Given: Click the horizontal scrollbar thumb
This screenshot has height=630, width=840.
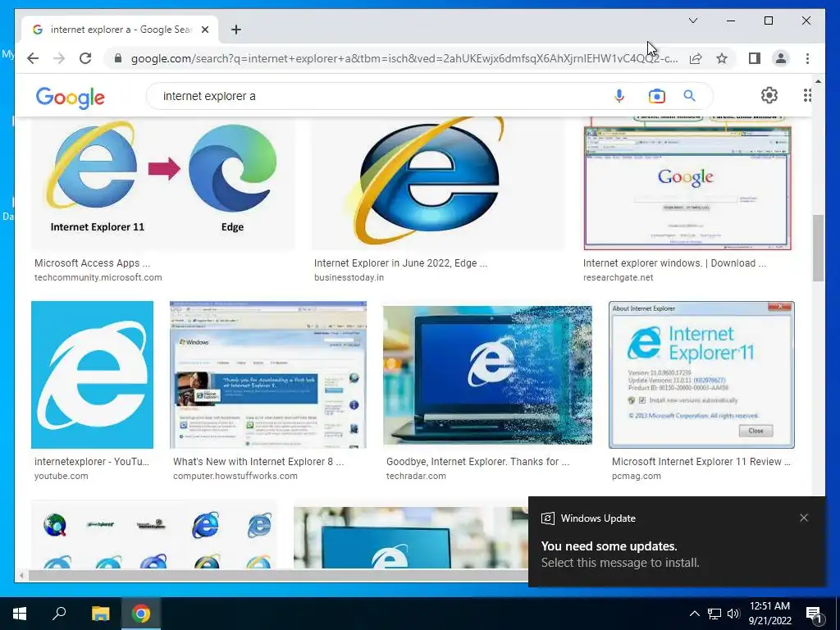Looking at the screenshot, I should pos(279,575).
